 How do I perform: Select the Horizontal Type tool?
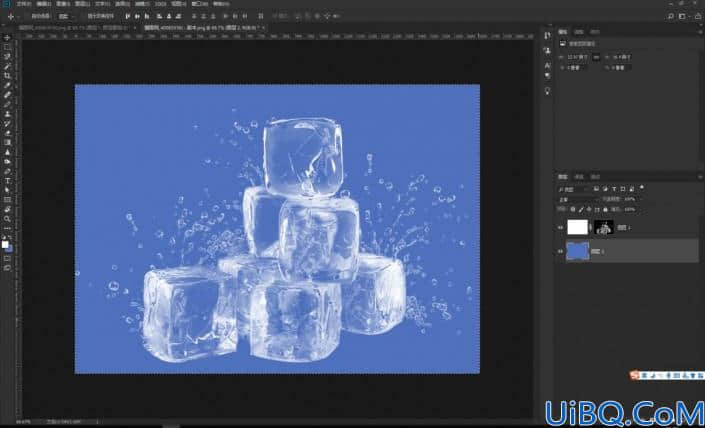tap(7, 180)
